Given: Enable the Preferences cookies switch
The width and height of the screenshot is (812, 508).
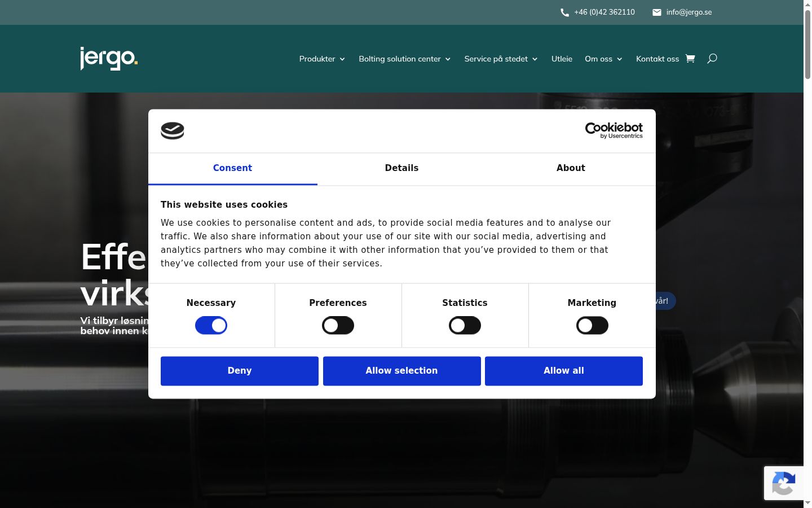Looking at the screenshot, I should (x=338, y=326).
